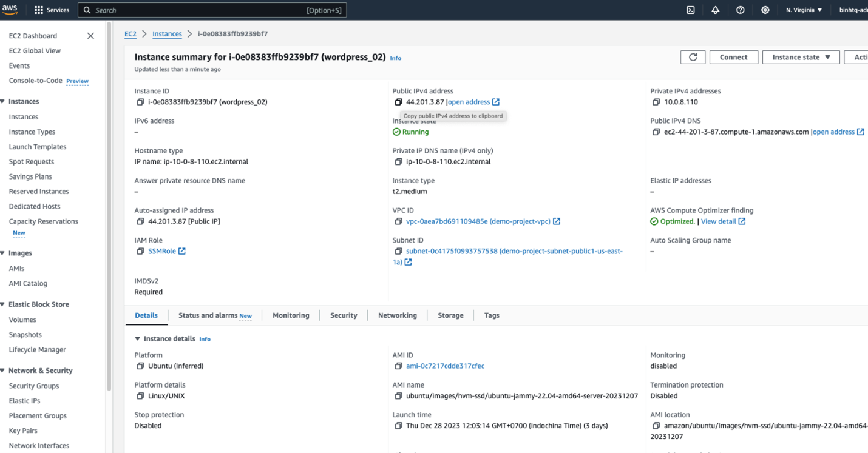Go to EC2 breadcrumb link
Image resolution: width=868 pixels, height=453 pixels.
(x=131, y=34)
